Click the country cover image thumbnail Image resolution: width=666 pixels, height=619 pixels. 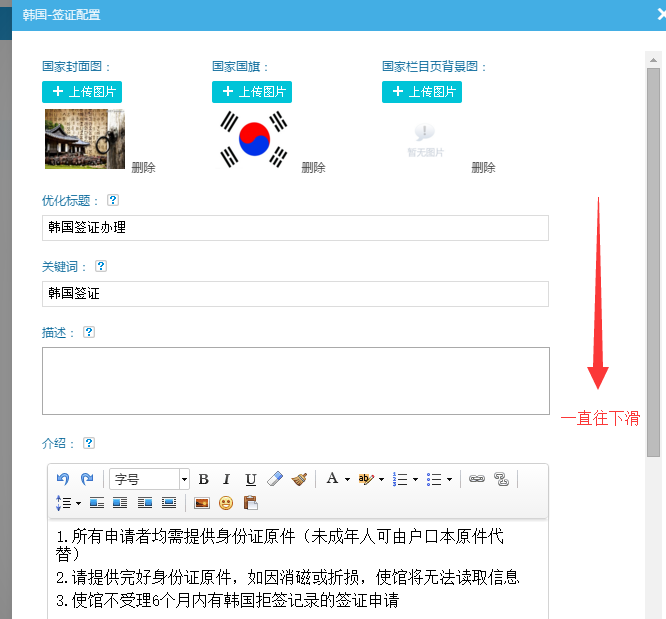click(x=85, y=140)
